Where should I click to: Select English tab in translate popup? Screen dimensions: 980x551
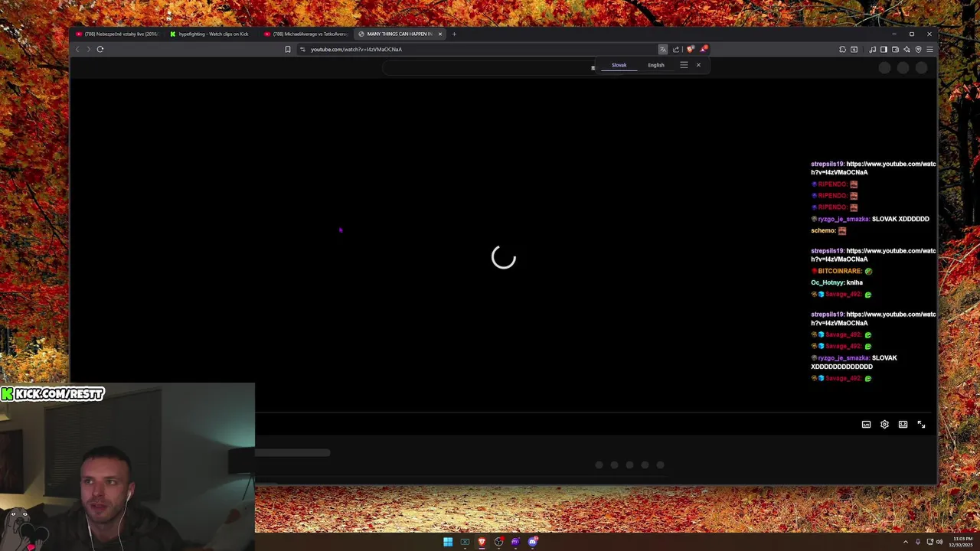(656, 65)
